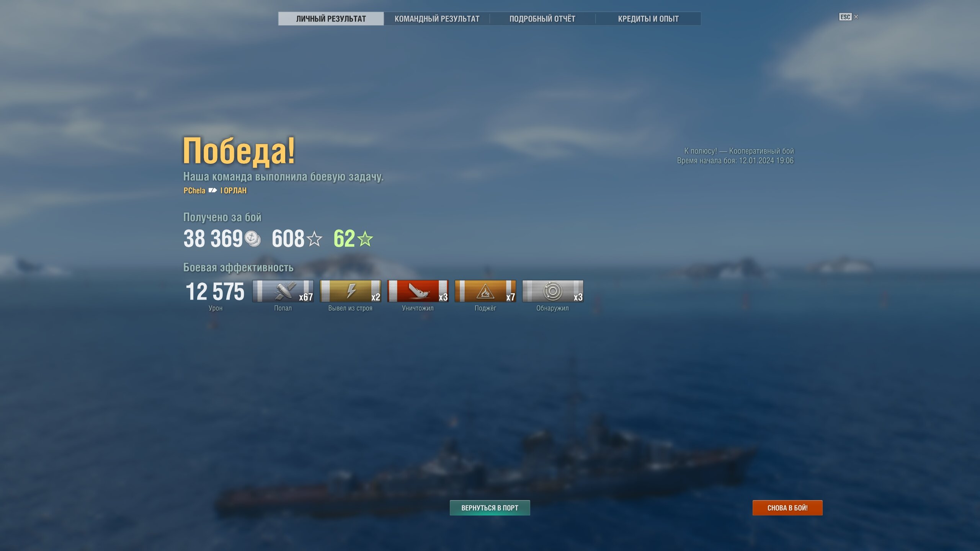980x551 pixels.
Task: Select the Личный результат tab
Action: 331,19
